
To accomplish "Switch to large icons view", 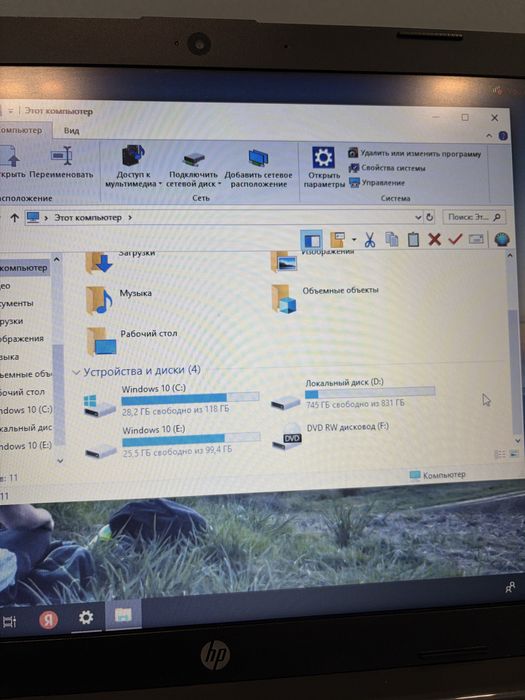I will coord(514,454).
